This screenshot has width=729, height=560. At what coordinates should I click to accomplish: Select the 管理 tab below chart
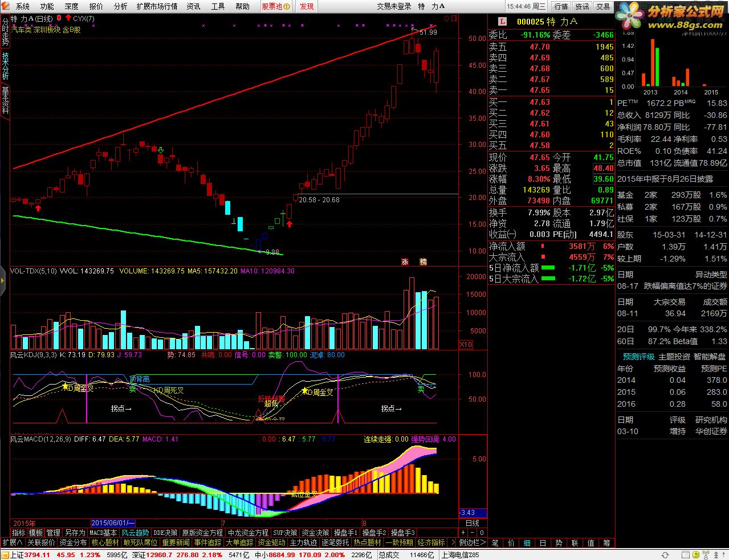(54, 533)
